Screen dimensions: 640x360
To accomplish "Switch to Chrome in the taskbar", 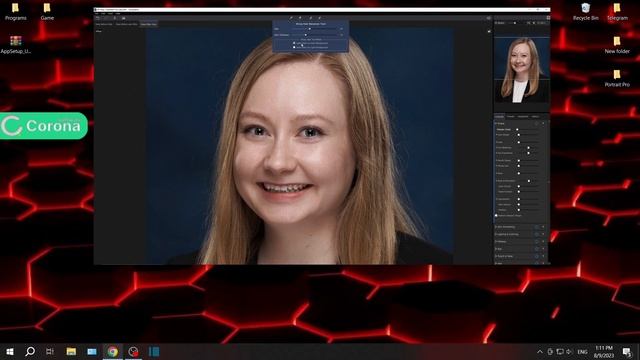I will [x=113, y=351].
